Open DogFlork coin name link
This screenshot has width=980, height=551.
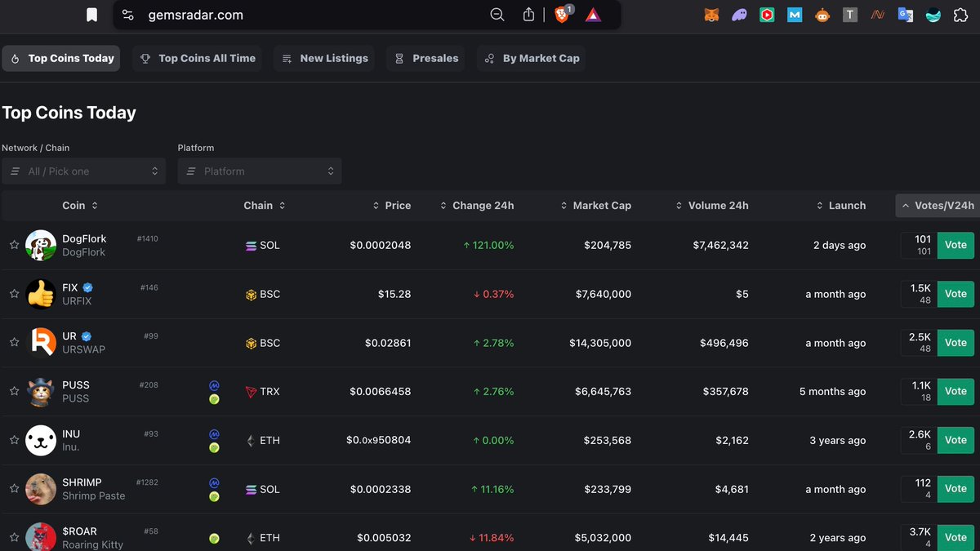click(84, 238)
